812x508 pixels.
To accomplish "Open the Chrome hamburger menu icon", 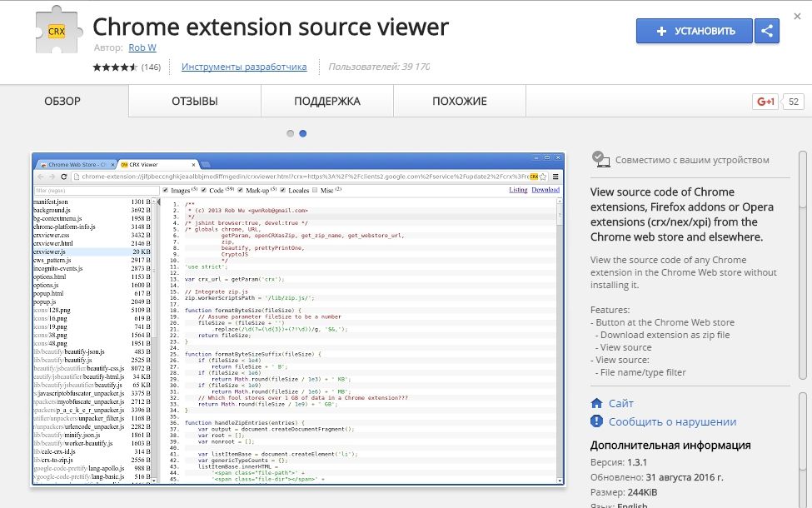I will point(555,177).
